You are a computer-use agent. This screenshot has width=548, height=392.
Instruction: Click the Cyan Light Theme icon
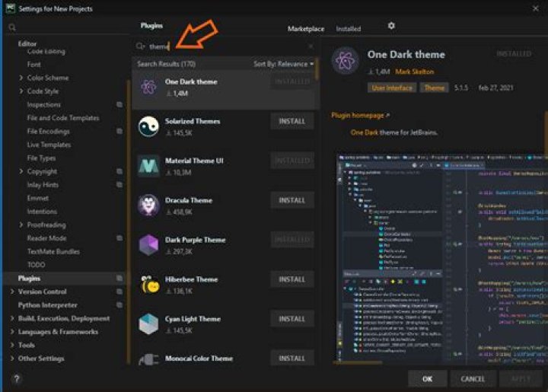coord(148,323)
